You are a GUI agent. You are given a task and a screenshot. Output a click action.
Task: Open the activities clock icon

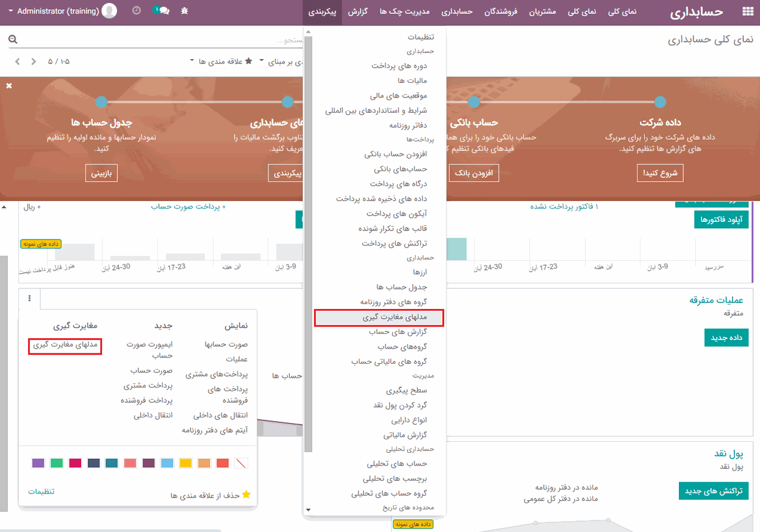click(136, 11)
